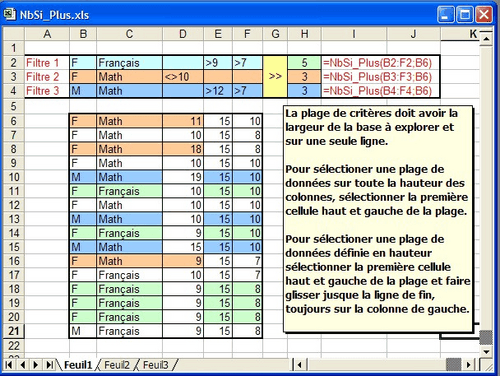Screen dimensions: 500x376
Task: Switch to the Feuil2 sheet tab
Action: [x=116, y=365]
